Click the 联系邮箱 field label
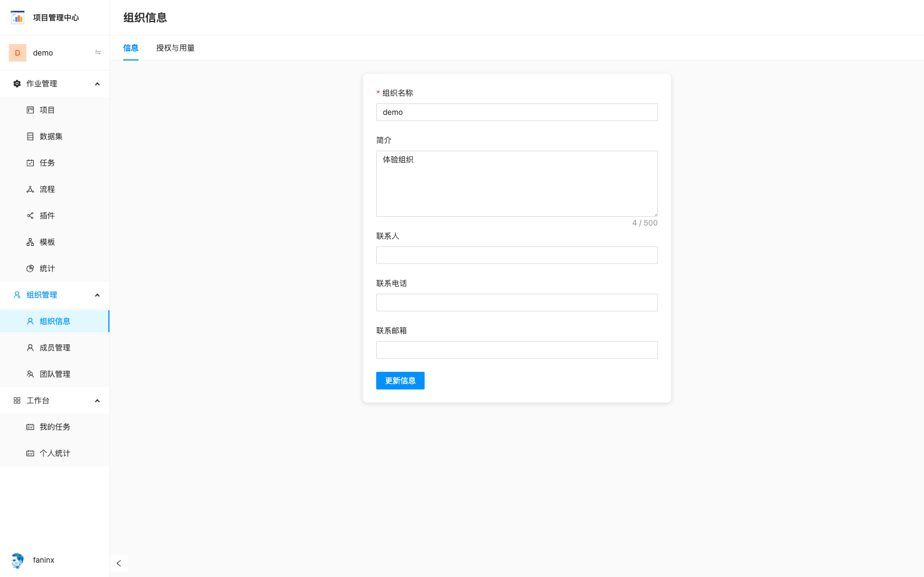Screen dimensions: 924x577 392,331
